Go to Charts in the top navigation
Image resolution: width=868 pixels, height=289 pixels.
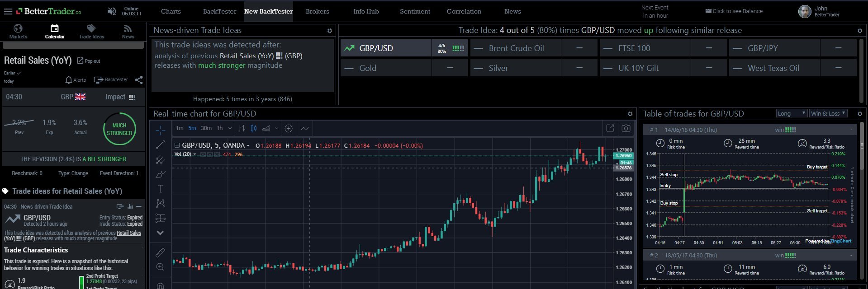coord(171,11)
